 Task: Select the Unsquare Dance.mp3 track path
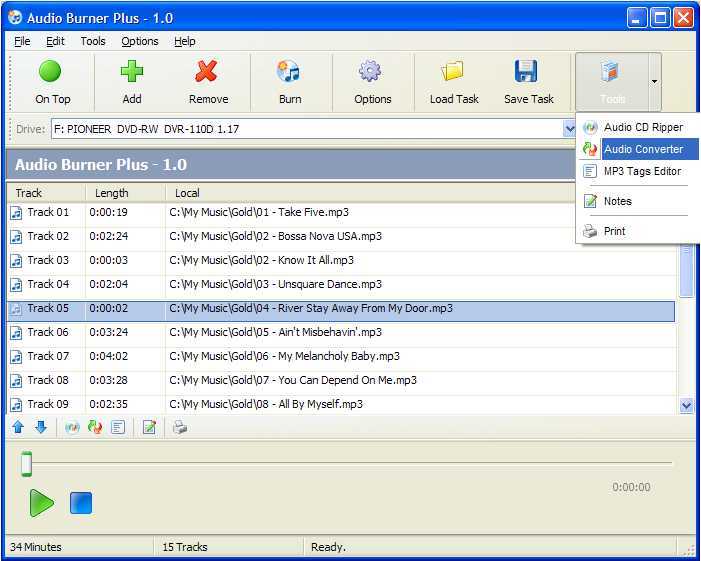[275, 284]
